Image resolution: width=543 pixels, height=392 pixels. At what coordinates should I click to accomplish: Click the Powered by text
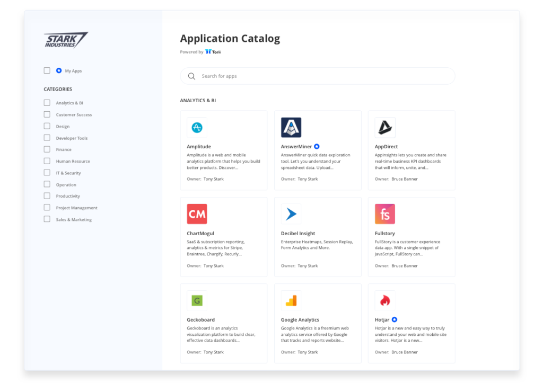pyautogui.click(x=191, y=52)
